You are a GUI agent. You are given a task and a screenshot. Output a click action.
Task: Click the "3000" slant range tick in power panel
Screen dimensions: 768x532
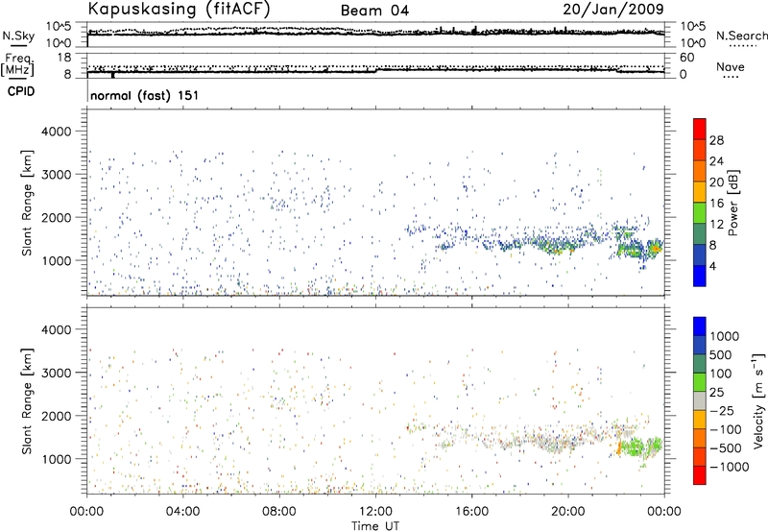tap(57, 175)
